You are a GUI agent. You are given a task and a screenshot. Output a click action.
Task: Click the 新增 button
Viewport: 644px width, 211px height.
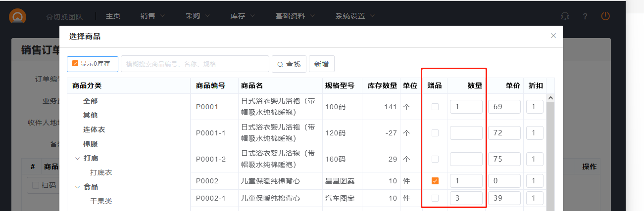[322, 64]
